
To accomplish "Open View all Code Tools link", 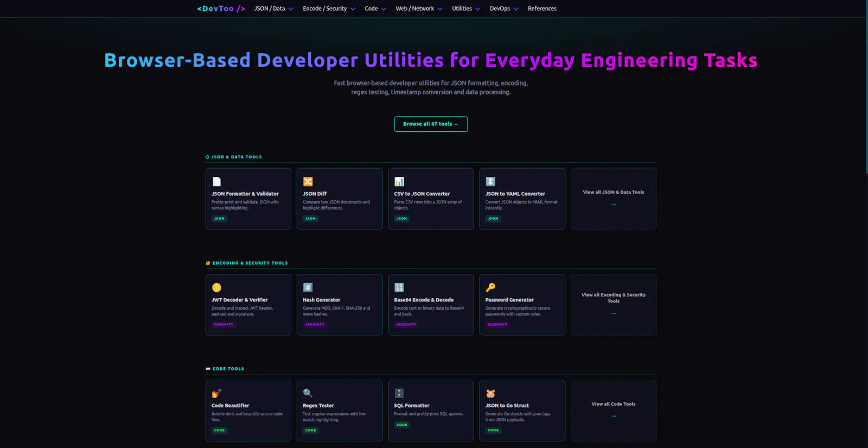I will (x=614, y=411).
